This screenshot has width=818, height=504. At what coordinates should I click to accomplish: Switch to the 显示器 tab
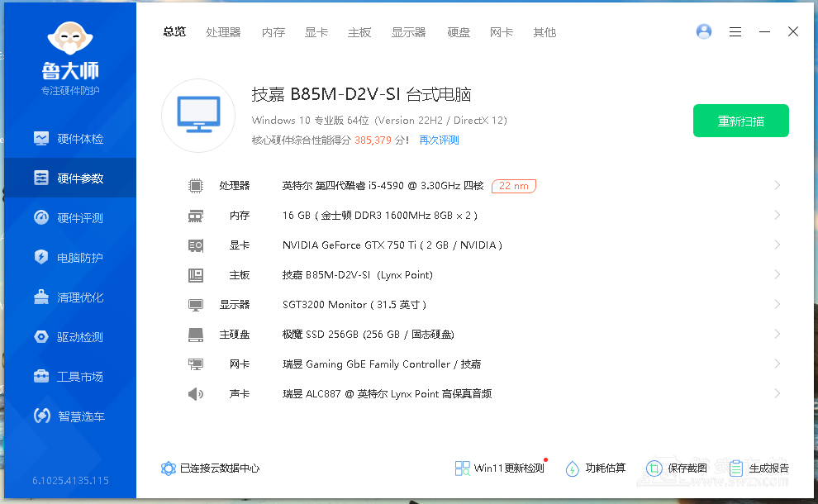408,32
